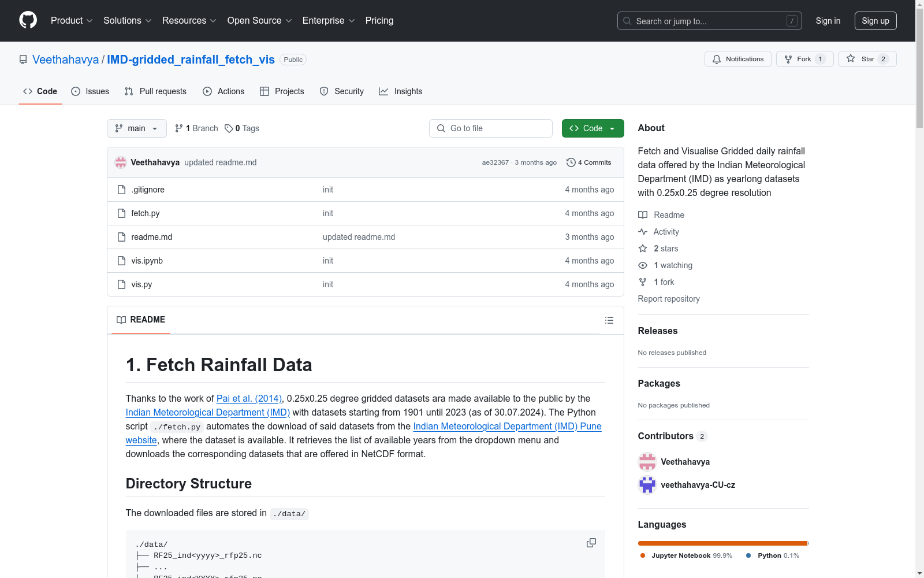Open the vis.py file

[x=141, y=284]
